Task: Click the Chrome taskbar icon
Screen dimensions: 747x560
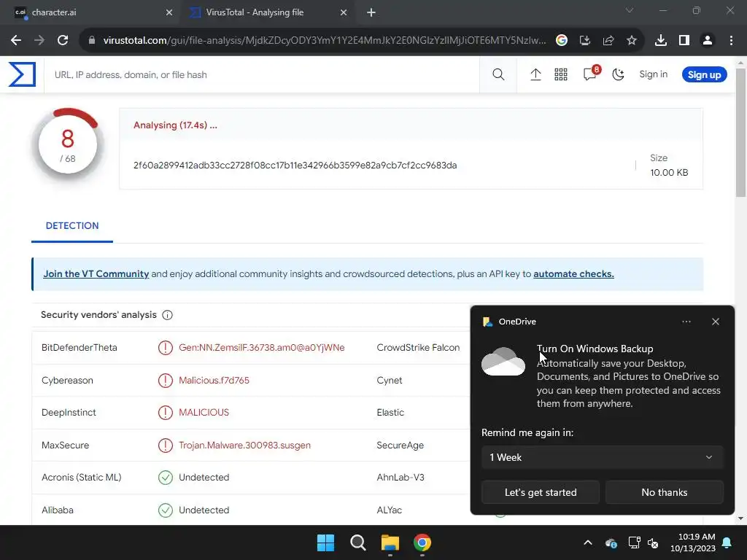Action: coord(422,542)
